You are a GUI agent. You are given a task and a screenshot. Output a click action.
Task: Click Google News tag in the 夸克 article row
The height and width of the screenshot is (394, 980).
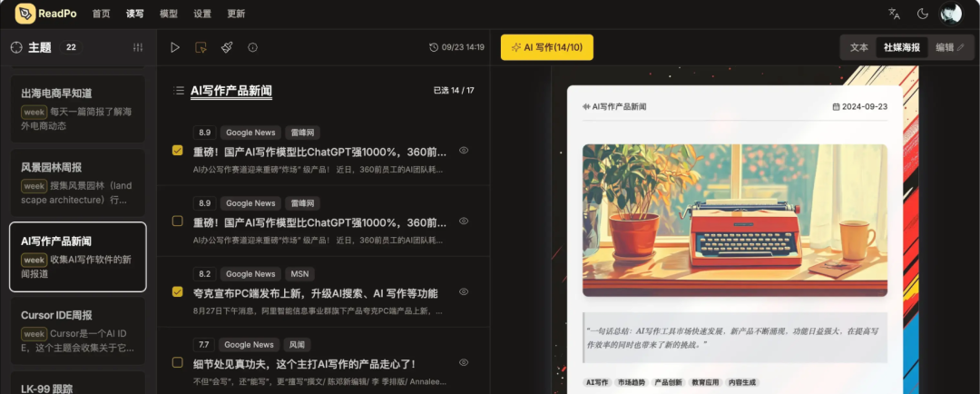(x=250, y=274)
